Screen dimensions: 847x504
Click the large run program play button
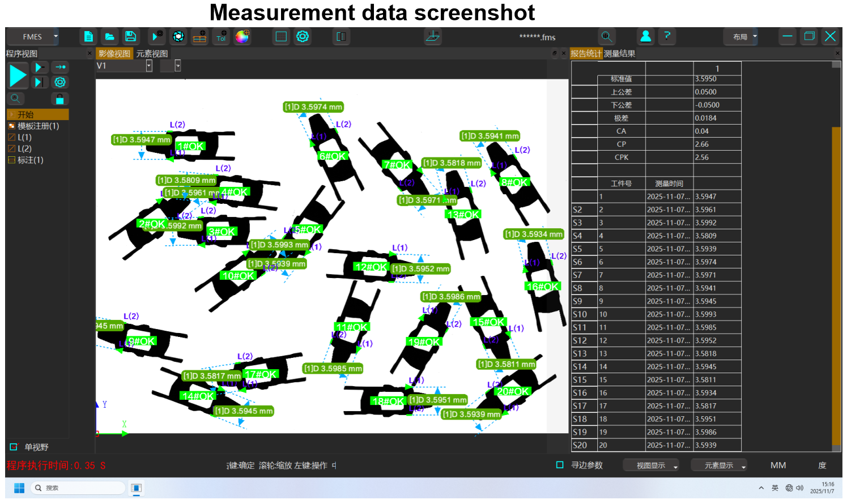click(18, 75)
